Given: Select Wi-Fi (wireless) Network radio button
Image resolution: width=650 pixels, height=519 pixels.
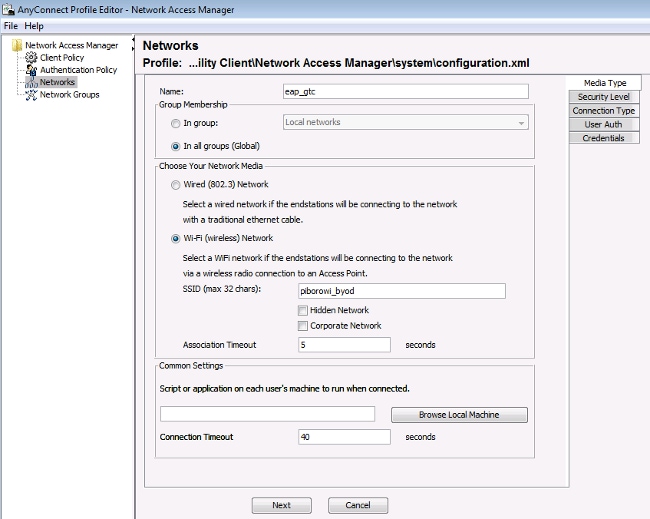Looking at the screenshot, I should (176, 238).
